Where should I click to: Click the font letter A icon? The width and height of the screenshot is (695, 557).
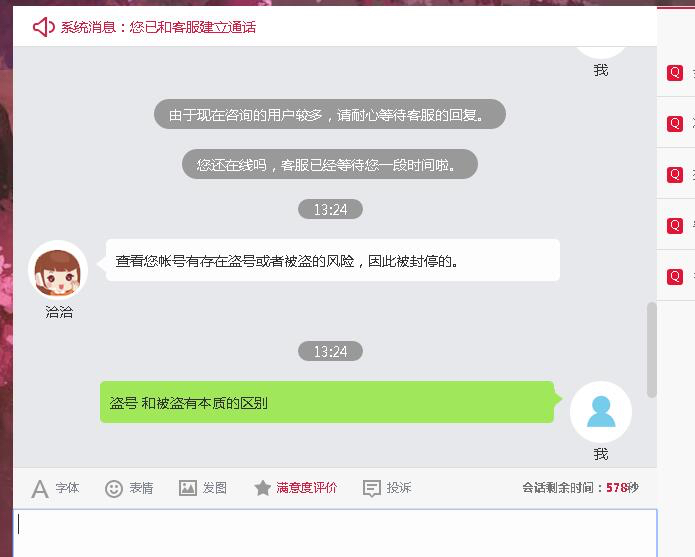[40, 489]
